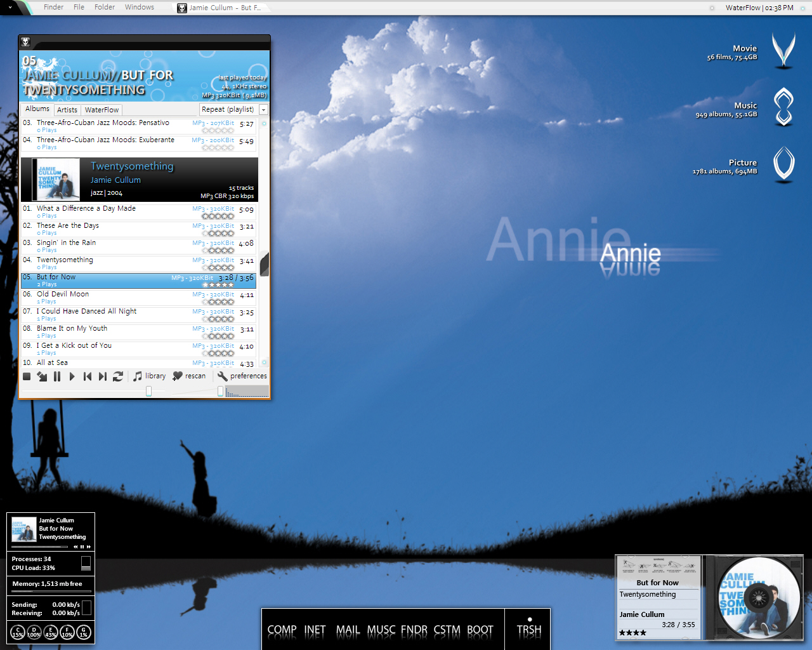Click the four-star rating in CD widget
Screen dimensions: 812x650
click(632, 633)
